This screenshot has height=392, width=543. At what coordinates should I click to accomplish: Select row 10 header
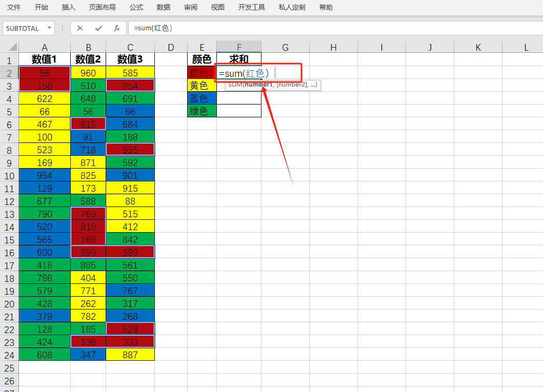click(x=9, y=176)
